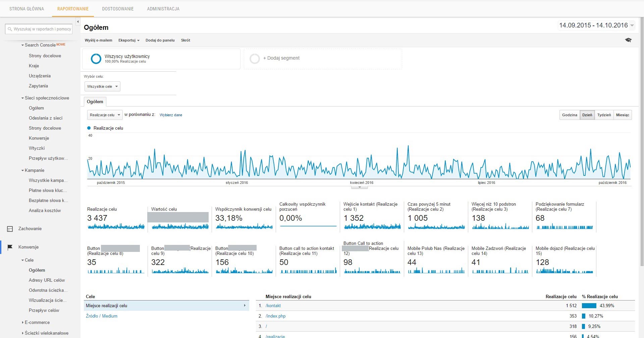The image size is (644, 338).
Task: Go to Strona główna tab
Action: [x=26, y=9]
